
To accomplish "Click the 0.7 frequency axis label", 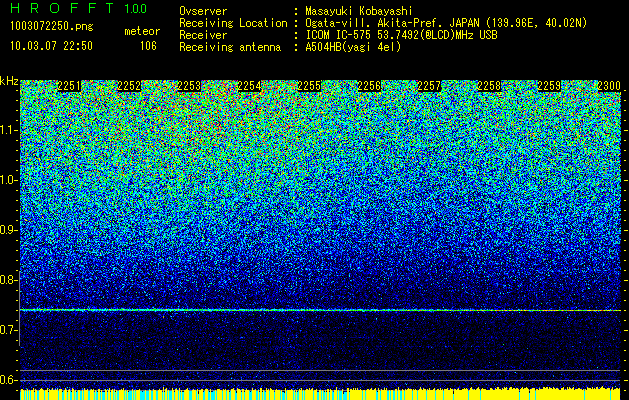I will point(8,330).
